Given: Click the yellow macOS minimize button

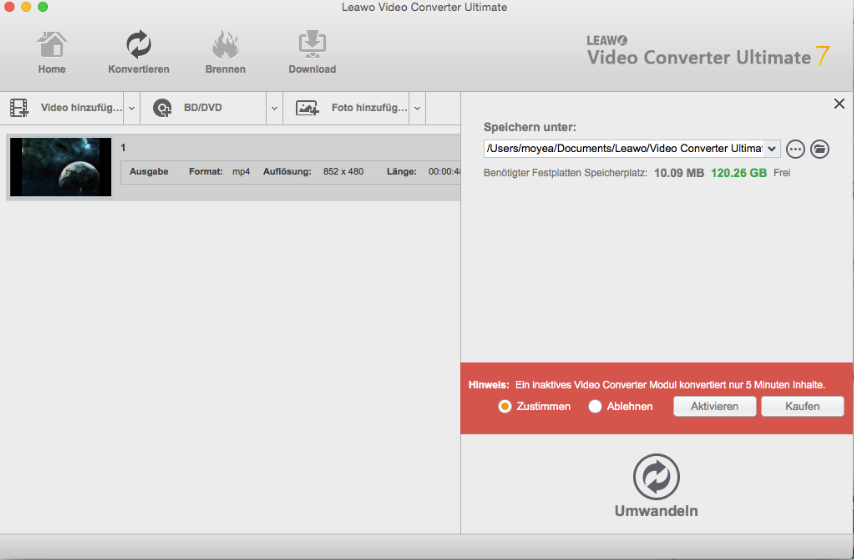Looking at the screenshot, I should (x=26, y=7).
